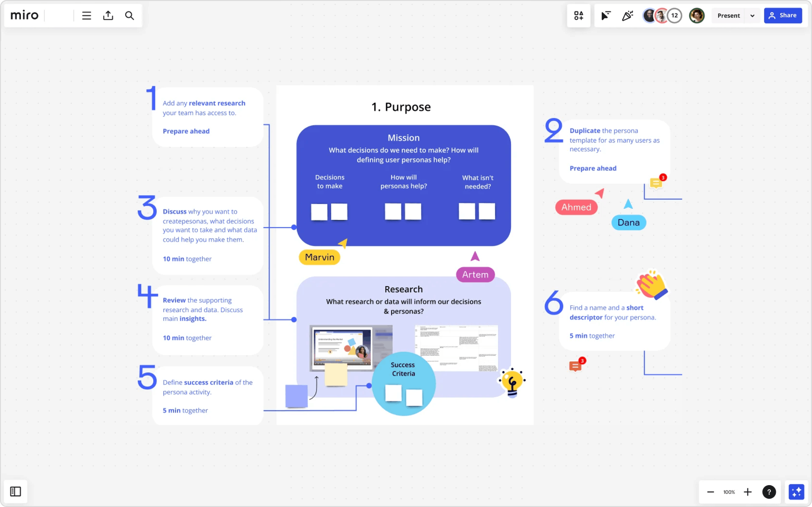The image size is (812, 507).
Task: Click the Present button
Action: (728, 16)
